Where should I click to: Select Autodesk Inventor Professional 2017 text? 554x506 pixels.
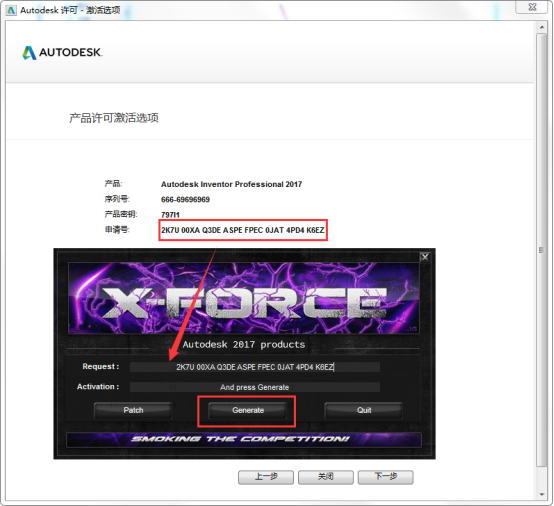[231, 184]
